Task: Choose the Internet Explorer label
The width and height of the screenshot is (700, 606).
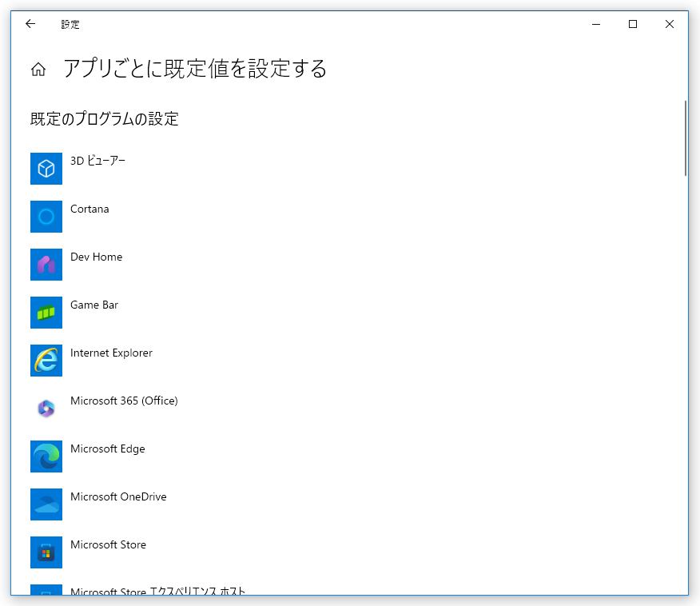Action: coord(112,353)
